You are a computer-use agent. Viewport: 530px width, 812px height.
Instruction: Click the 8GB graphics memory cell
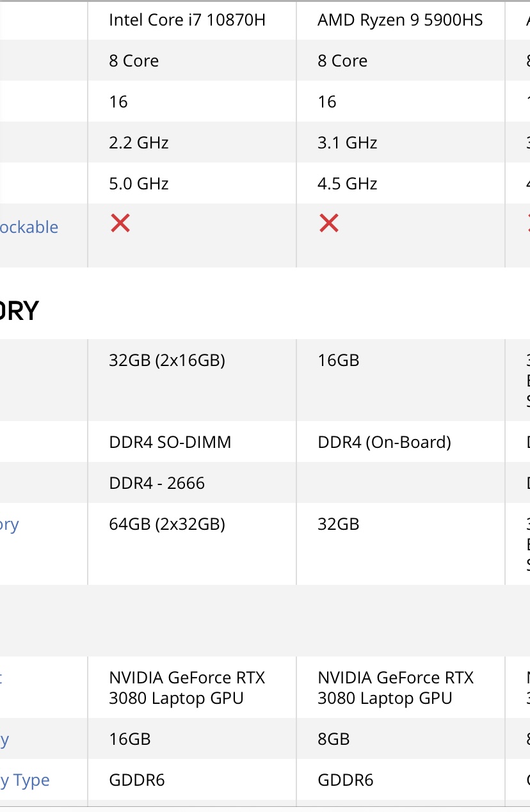[333, 739]
